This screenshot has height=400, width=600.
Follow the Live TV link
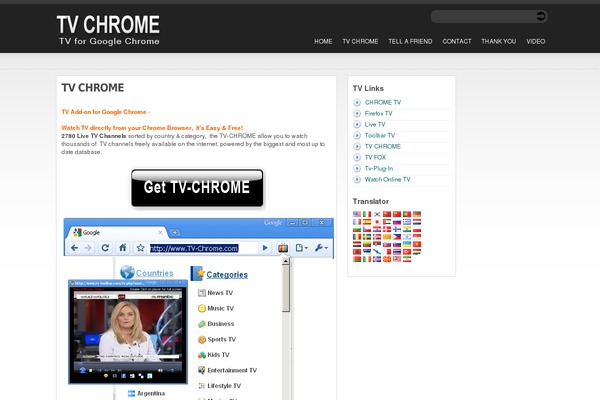click(x=375, y=124)
